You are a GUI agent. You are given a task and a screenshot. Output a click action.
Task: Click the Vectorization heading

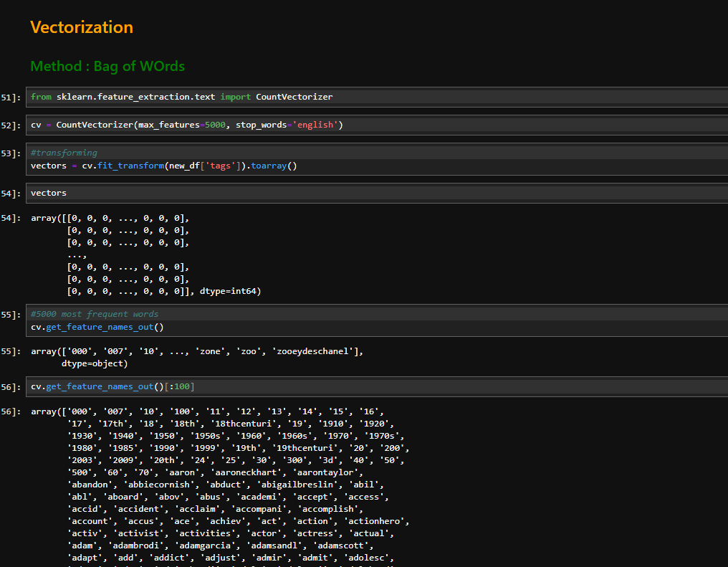[x=82, y=27]
